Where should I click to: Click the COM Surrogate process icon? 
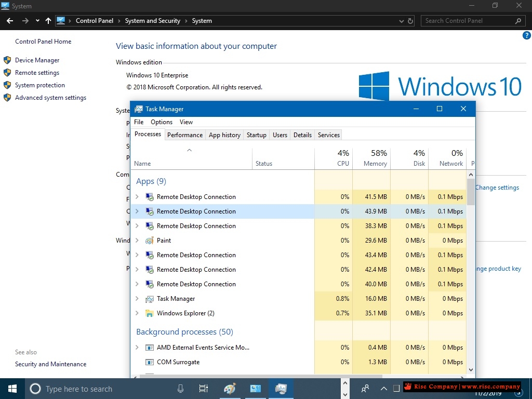pos(150,362)
